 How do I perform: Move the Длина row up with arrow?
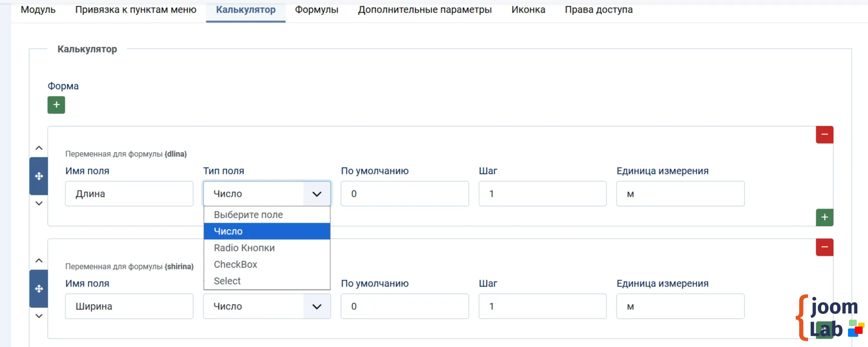pos(39,148)
